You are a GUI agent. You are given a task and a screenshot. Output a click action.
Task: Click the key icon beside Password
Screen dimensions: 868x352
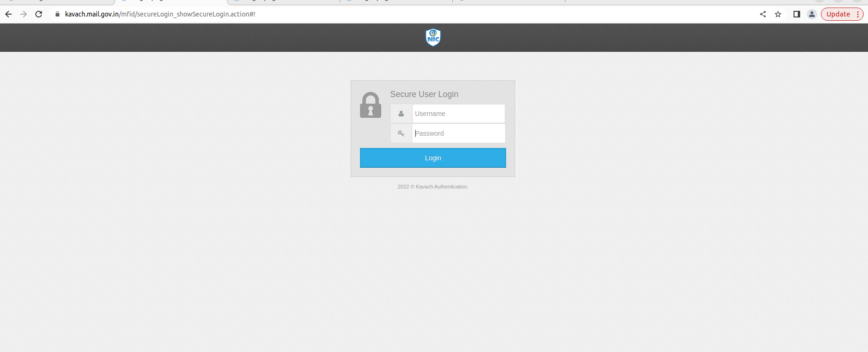[x=401, y=133]
